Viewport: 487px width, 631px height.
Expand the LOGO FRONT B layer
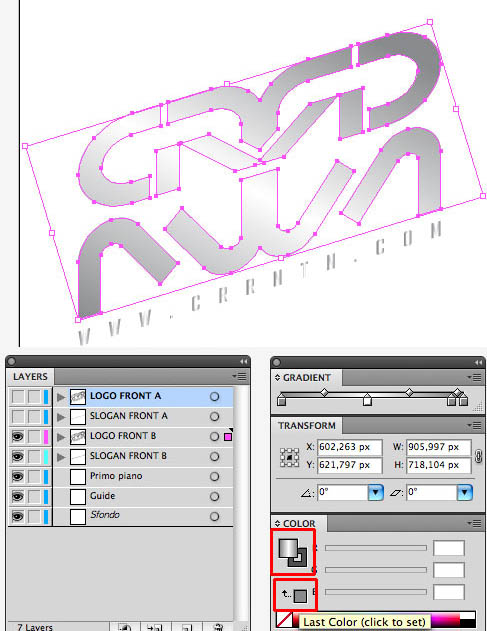pyautogui.click(x=61, y=437)
